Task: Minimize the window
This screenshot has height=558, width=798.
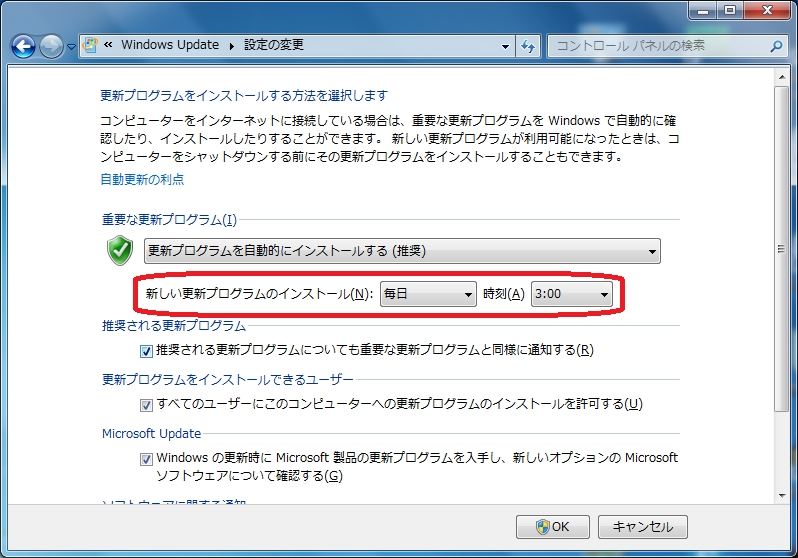Action: click(x=703, y=10)
